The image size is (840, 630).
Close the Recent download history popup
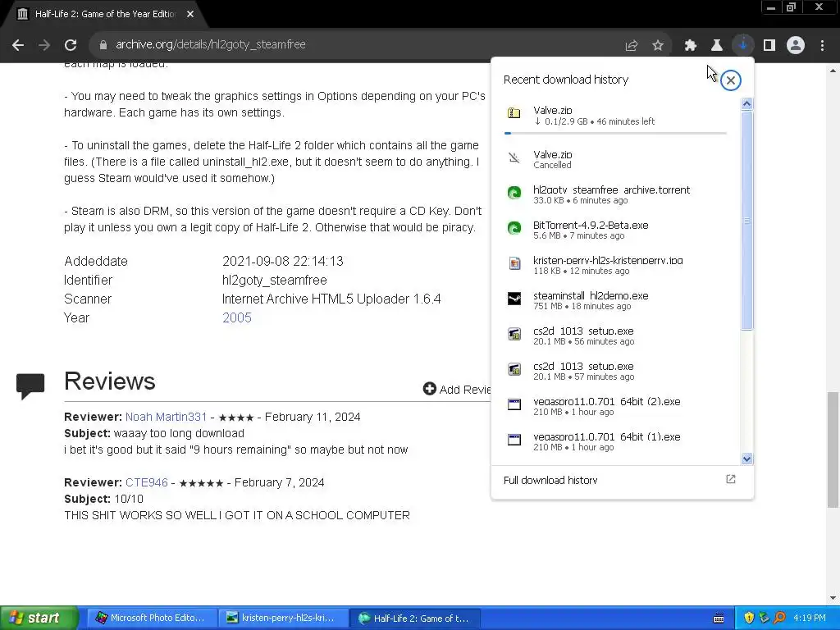click(x=731, y=80)
